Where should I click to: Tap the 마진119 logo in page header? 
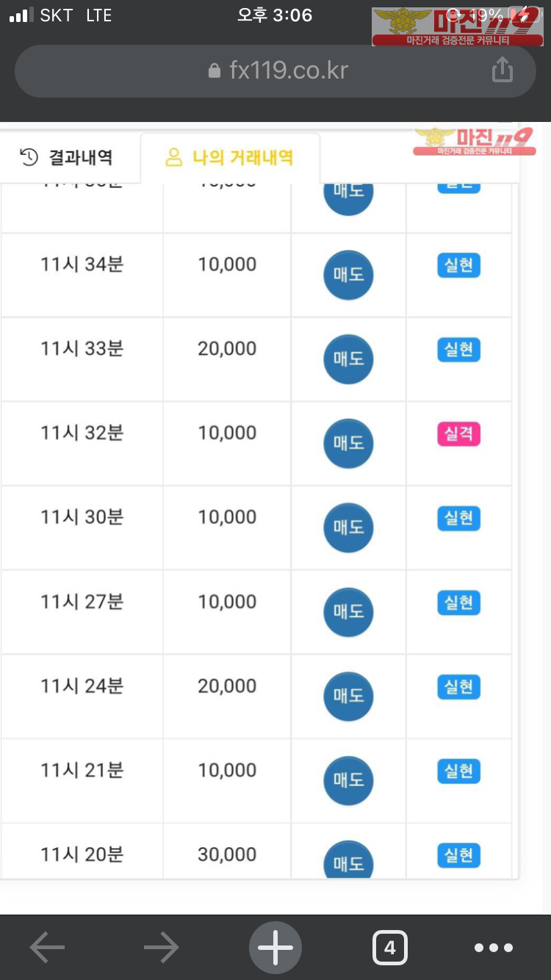coord(473,141)
